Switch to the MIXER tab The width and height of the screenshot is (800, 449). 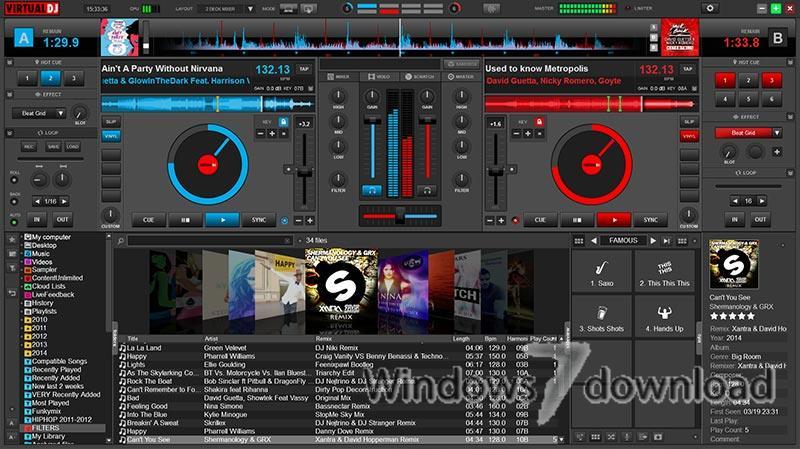click(x=338, y=77)
